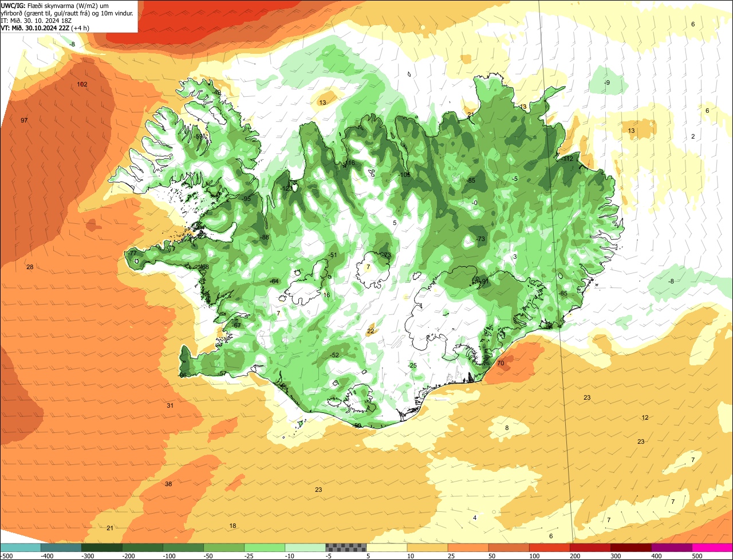The width and height of the screenshot is (733, 560).
Task: Click the '-85' value in the northeast
Action: coord(471,180)
